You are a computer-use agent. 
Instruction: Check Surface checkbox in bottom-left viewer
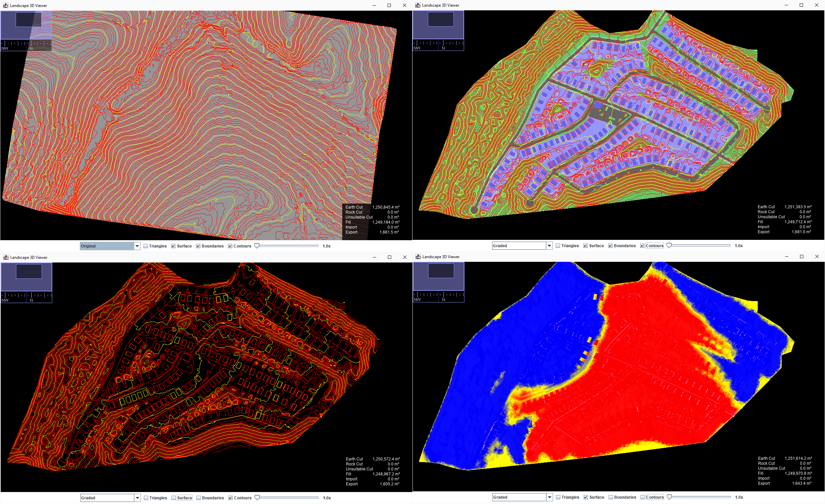point(173,498)
